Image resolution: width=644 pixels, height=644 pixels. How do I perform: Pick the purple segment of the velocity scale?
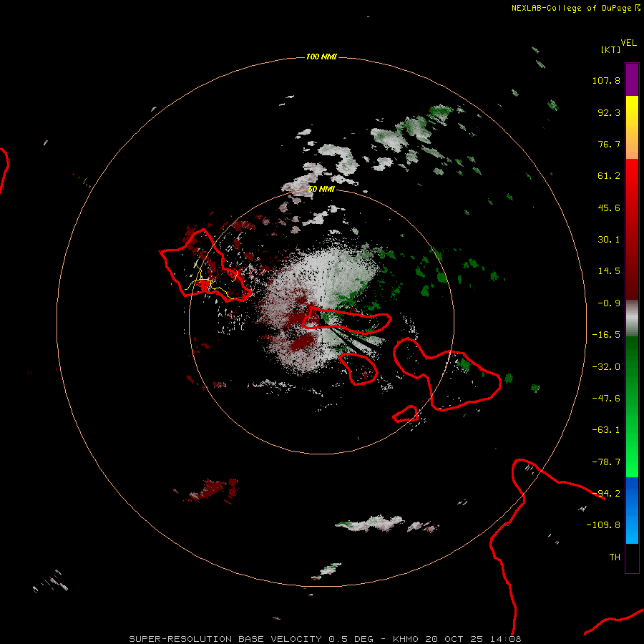(x=632, y=79)
